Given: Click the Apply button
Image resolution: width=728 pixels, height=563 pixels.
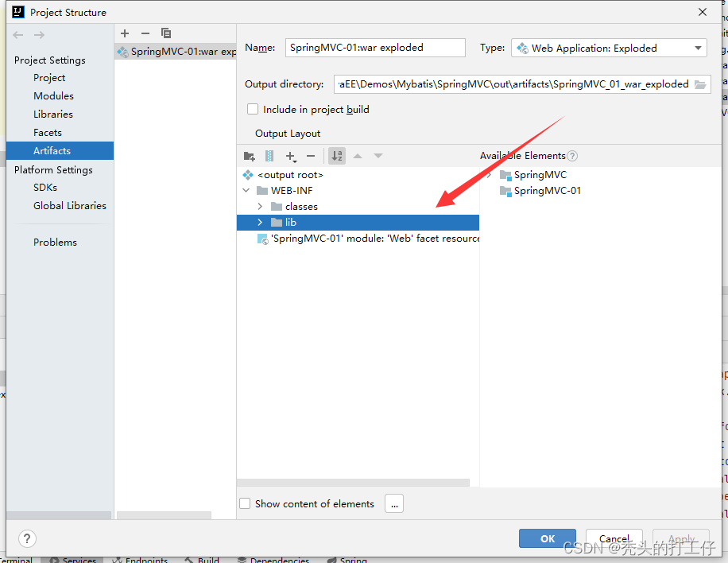Looking at the screenshot, I should tap(681, 538).
